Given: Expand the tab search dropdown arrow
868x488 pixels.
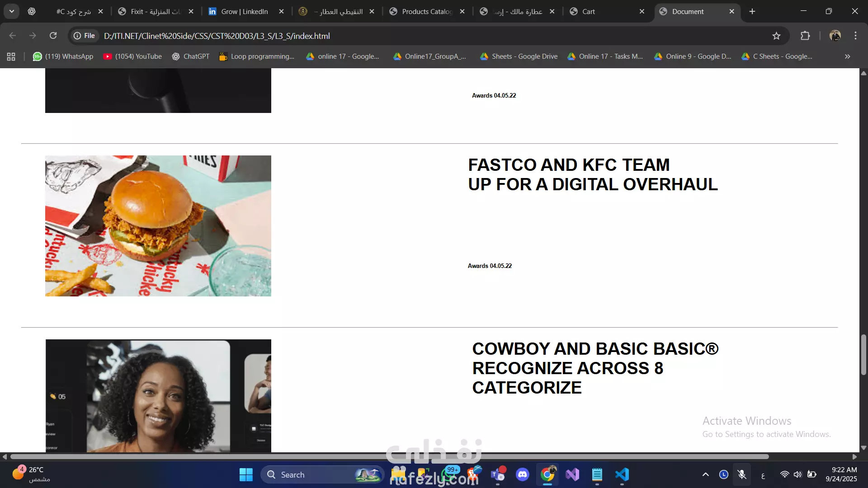Looking at the screenshot, I should pyautogui.click(x=12, y=11).
